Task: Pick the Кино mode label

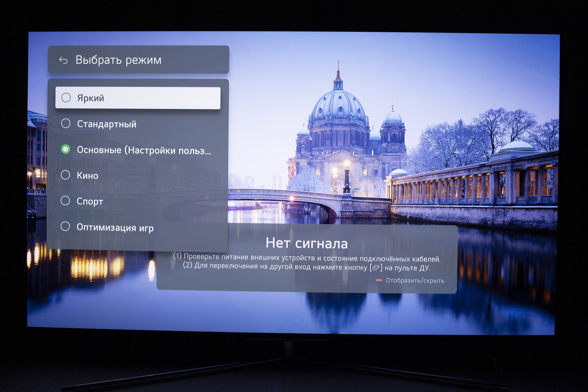Action: click(88, 176)
